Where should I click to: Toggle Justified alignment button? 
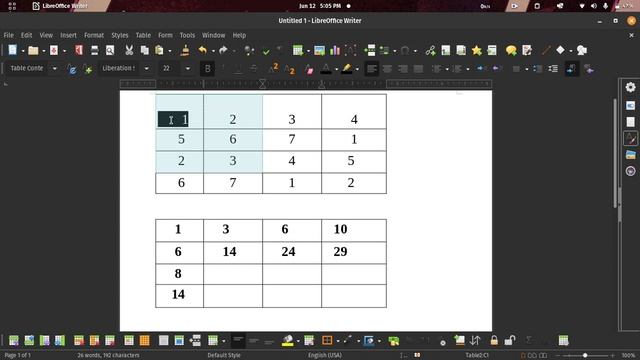[x=418, y=69]
